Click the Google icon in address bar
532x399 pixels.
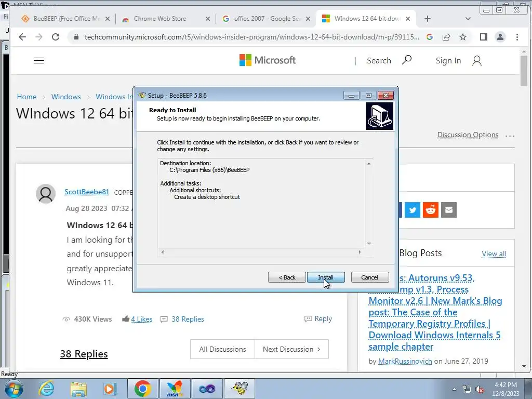coord(430,37)
